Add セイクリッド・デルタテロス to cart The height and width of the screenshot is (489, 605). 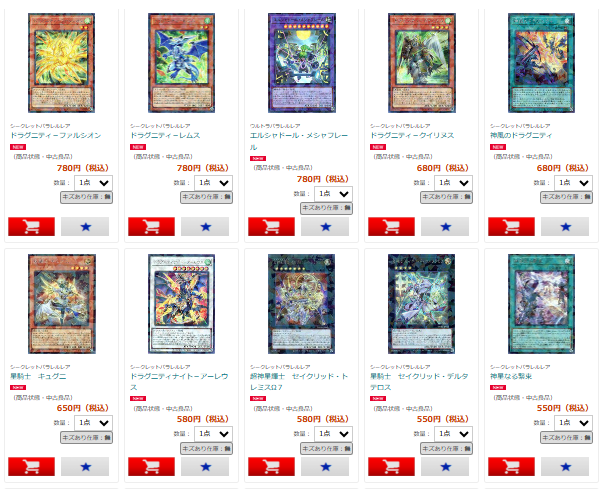391,467
